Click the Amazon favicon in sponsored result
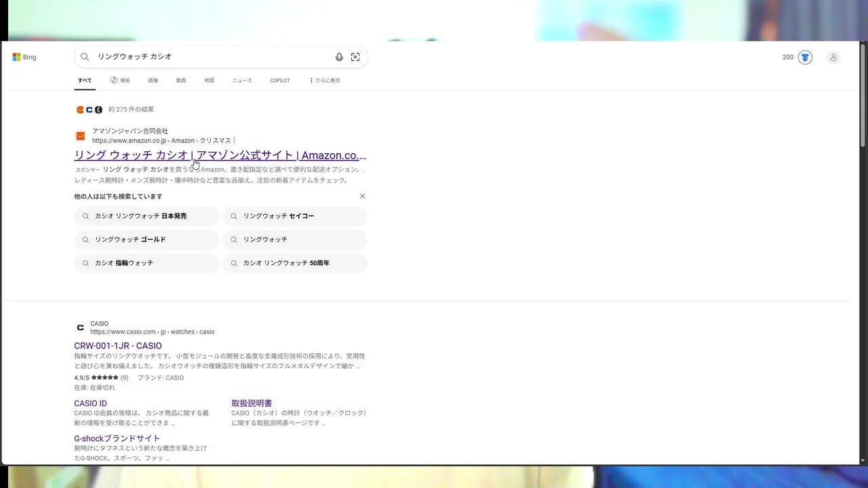This screenshot has width=868, height=488. click(80, 136)
